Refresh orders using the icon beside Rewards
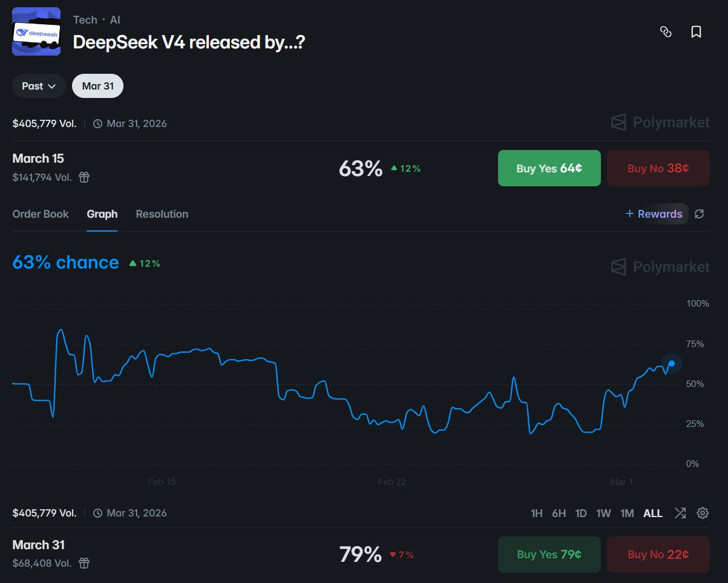Image resolution: width=728 pixels, height=583 pixels. [x=700, y=213]
